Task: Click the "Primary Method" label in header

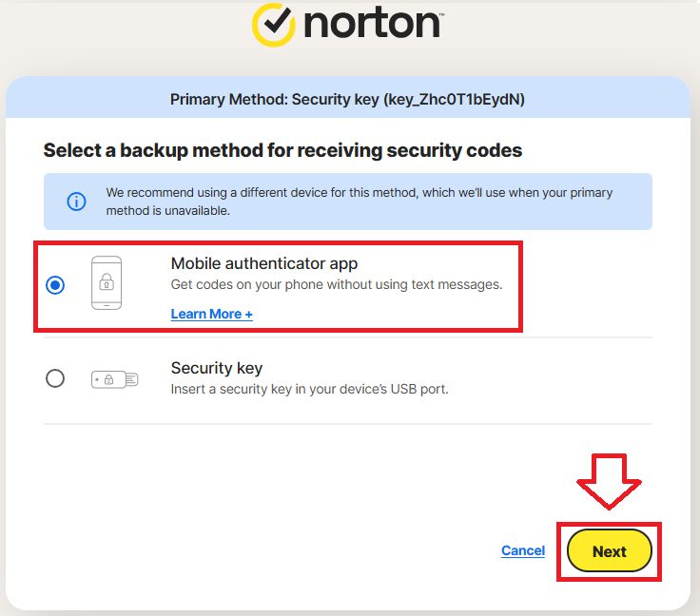Action: pyautogui.click(x=226, y=99)
